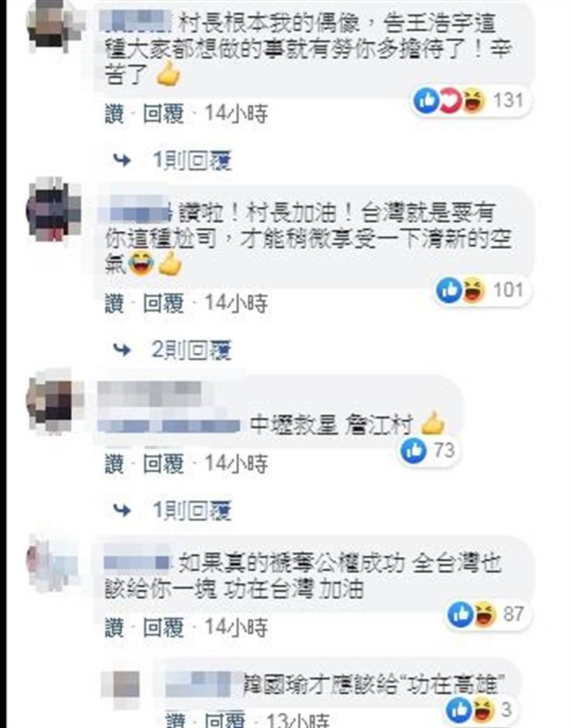Expand the 2則回覆 thread

(x=192, y=349)
